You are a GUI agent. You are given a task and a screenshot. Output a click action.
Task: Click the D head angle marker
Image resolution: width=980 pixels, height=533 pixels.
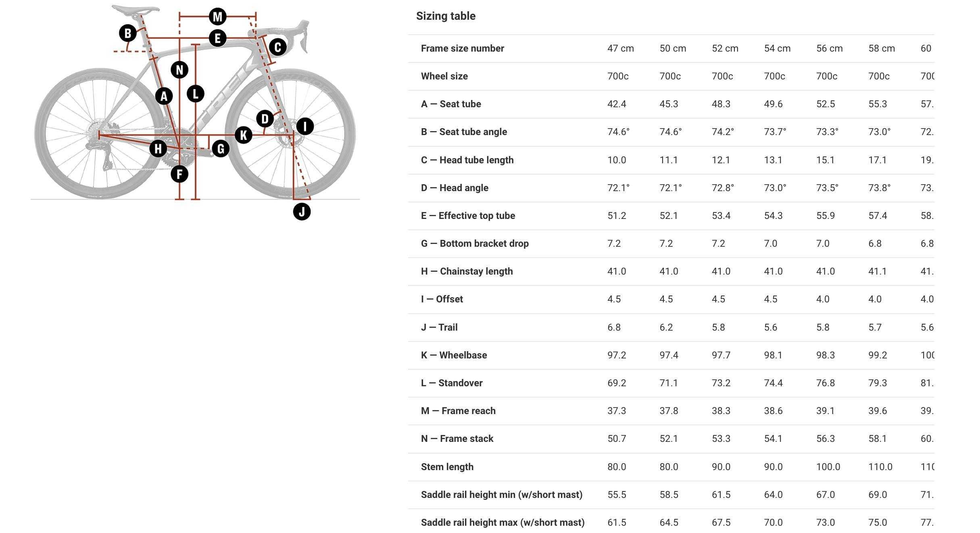265,119
